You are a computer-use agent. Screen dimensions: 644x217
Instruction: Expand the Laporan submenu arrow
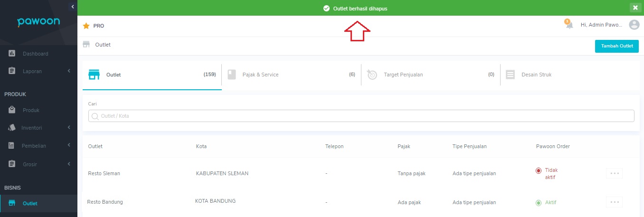(69, 71)
